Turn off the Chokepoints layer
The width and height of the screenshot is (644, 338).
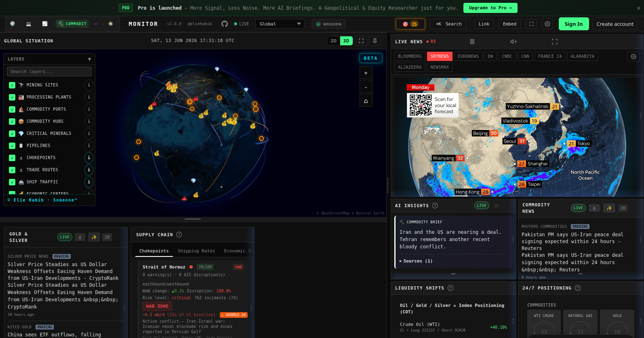click(12, 158)
